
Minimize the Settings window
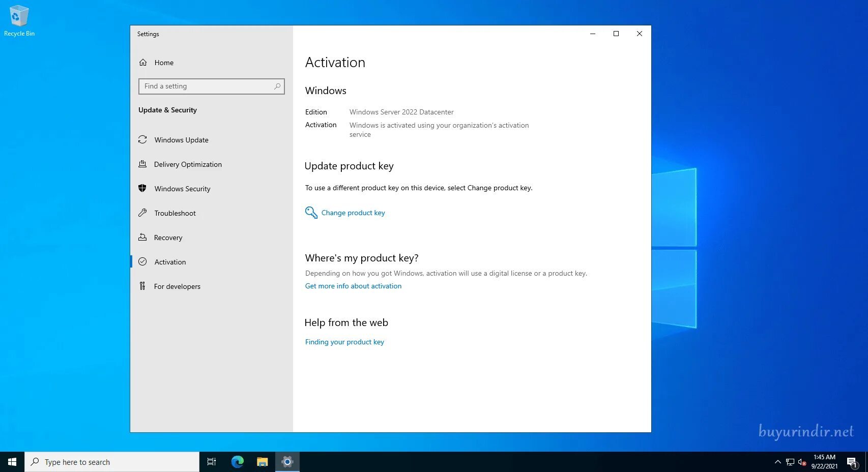coord(593,34)
